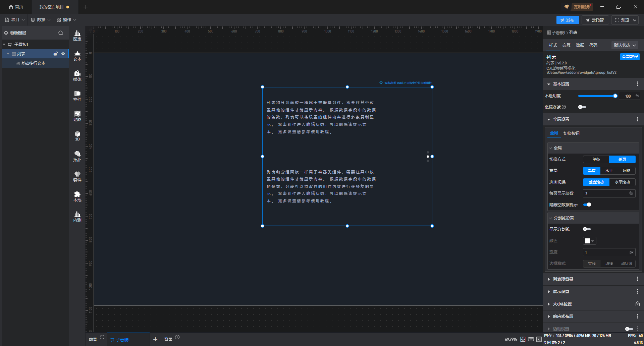The height and width of the screenshot is (346, 644).
Task: Click the 发布 publish button
Action: pyautogui.click(x=567, y=20)
